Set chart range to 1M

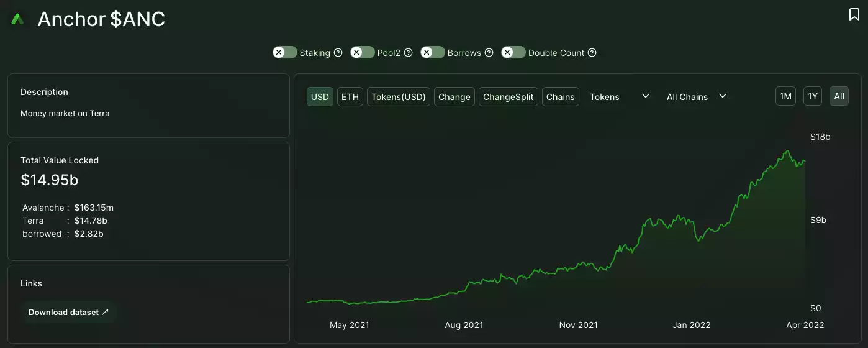785,96
